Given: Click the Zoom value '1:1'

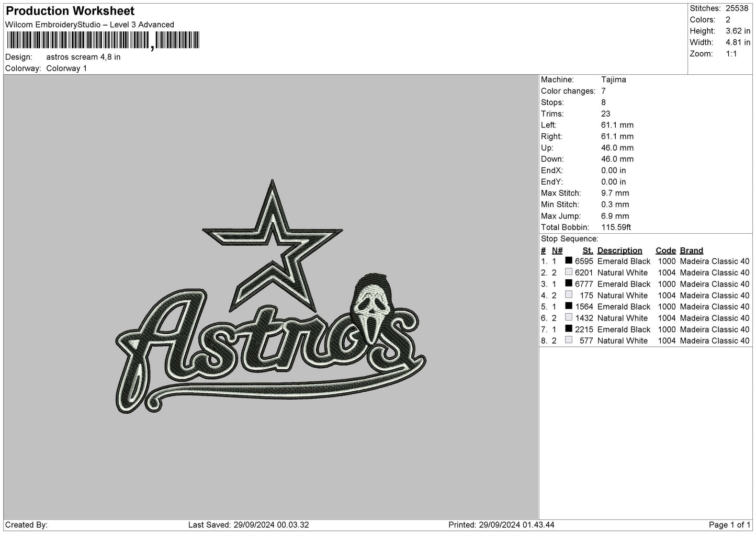Looking at the screenshot, I should (x=731, y=54).
